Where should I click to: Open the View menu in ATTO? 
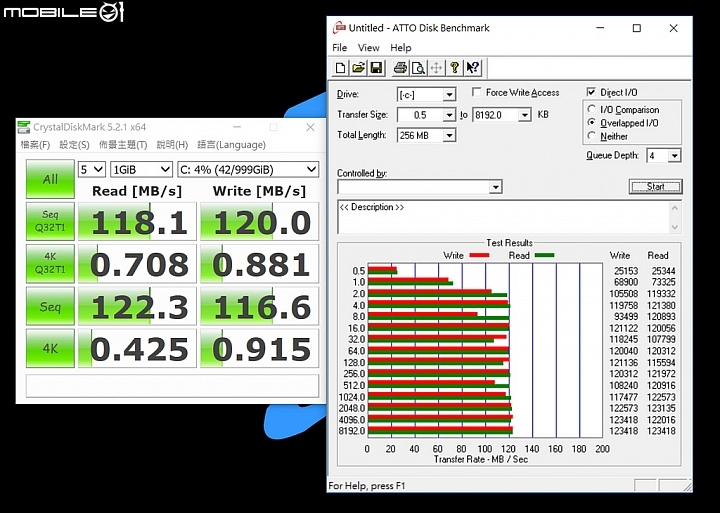[x=368, y=48]
